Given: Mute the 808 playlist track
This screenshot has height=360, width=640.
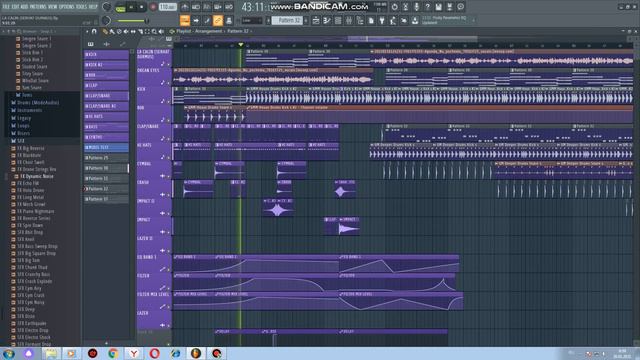Looking at the screenshot, I should coord(168,120).
